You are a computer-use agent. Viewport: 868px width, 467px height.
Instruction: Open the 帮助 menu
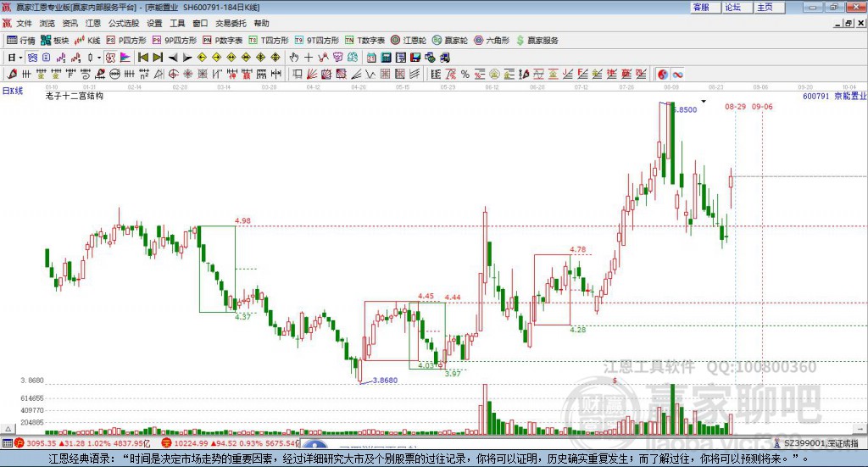261,23
